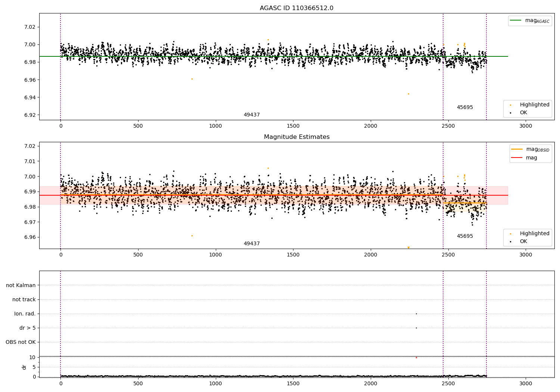Screen dimensions: 560x392
Task: Click 'Highlighted' legend label in the top plot
Action: point(534,105)
